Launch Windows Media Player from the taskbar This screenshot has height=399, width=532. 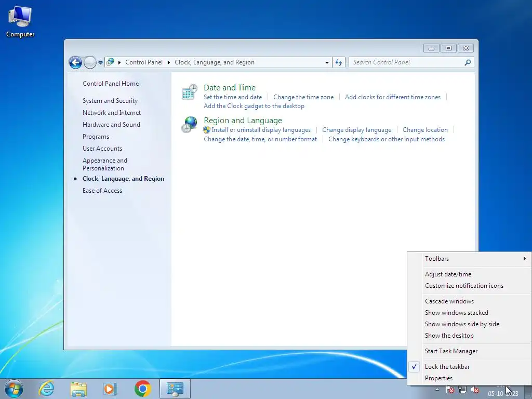110,389
